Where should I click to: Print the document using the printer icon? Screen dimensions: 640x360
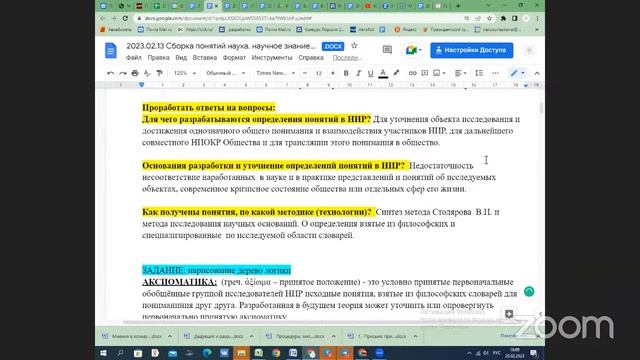(x=135, y=73)
